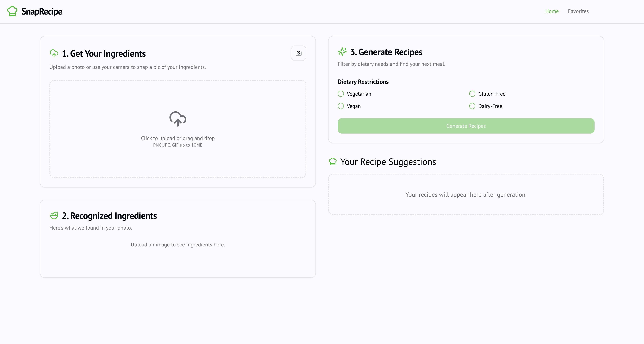Click the Recognized Ingredients empty state text

click(x=177, y=245)
